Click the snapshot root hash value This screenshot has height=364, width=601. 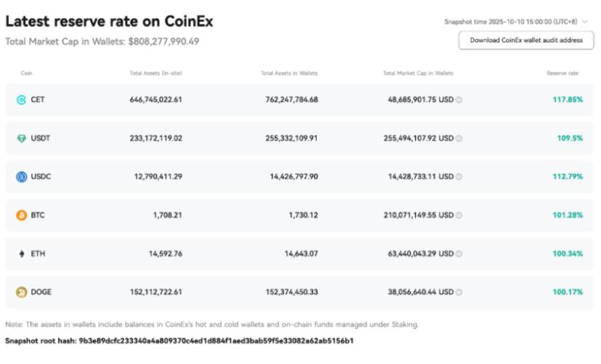[216, 341]
